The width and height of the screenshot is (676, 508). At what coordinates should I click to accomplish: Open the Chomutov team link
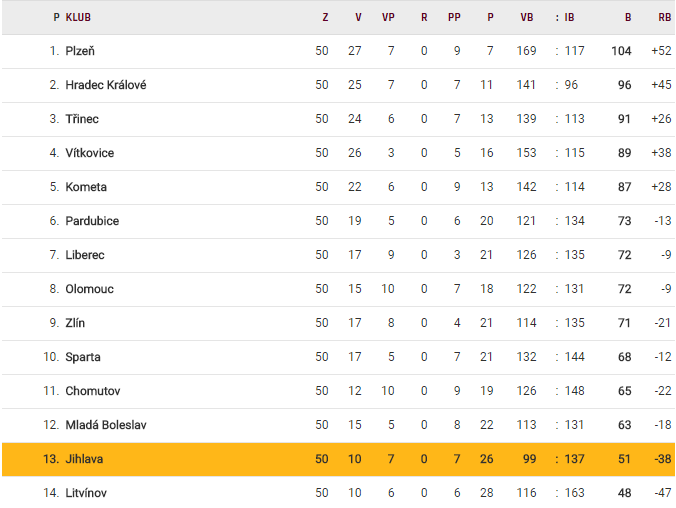click(x=92, y=391)
